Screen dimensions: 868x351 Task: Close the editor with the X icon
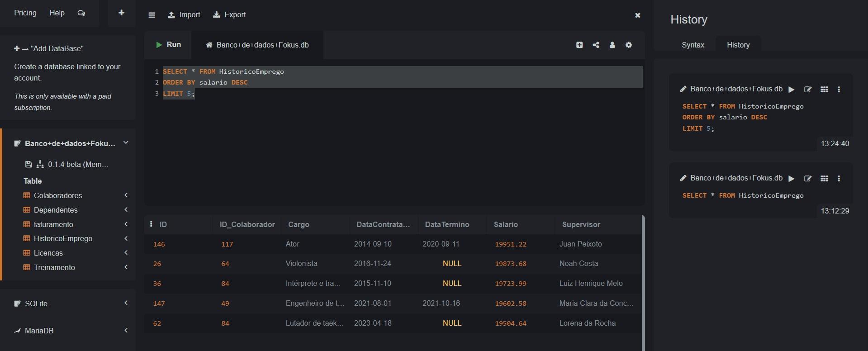(638, 15)
